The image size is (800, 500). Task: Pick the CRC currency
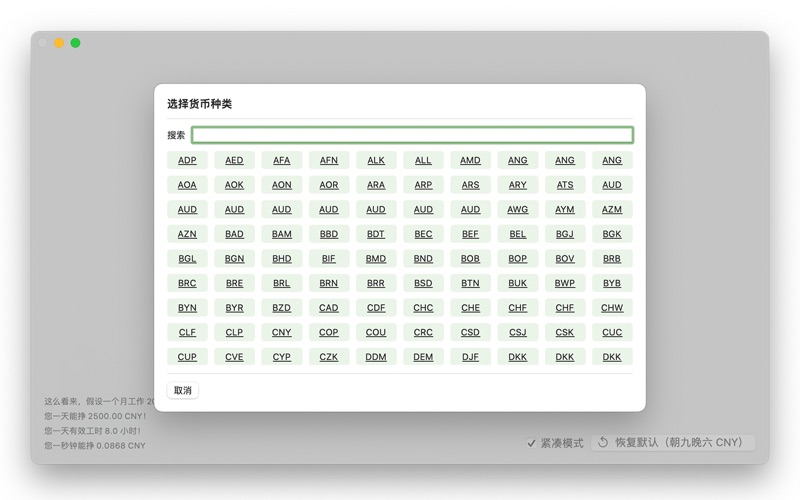point(423,332)
